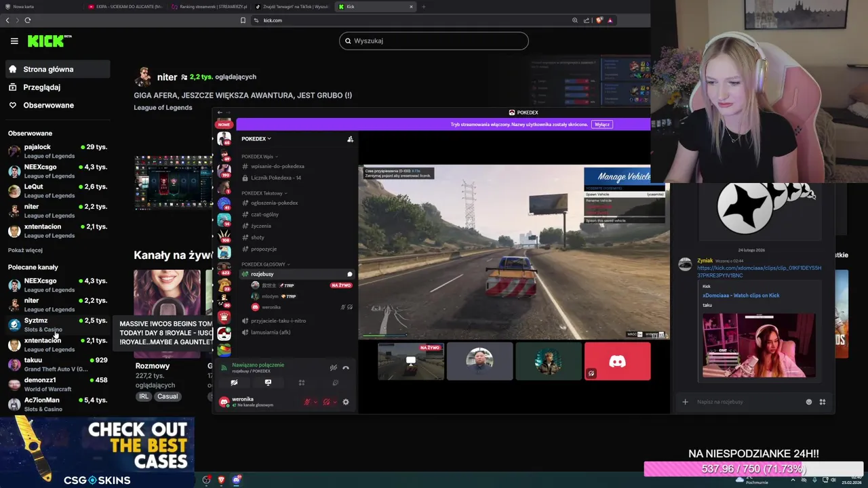Open the wpisanie-do-pokedexa channel
Viewport: 868px width, 488px height.
(297, 166)
